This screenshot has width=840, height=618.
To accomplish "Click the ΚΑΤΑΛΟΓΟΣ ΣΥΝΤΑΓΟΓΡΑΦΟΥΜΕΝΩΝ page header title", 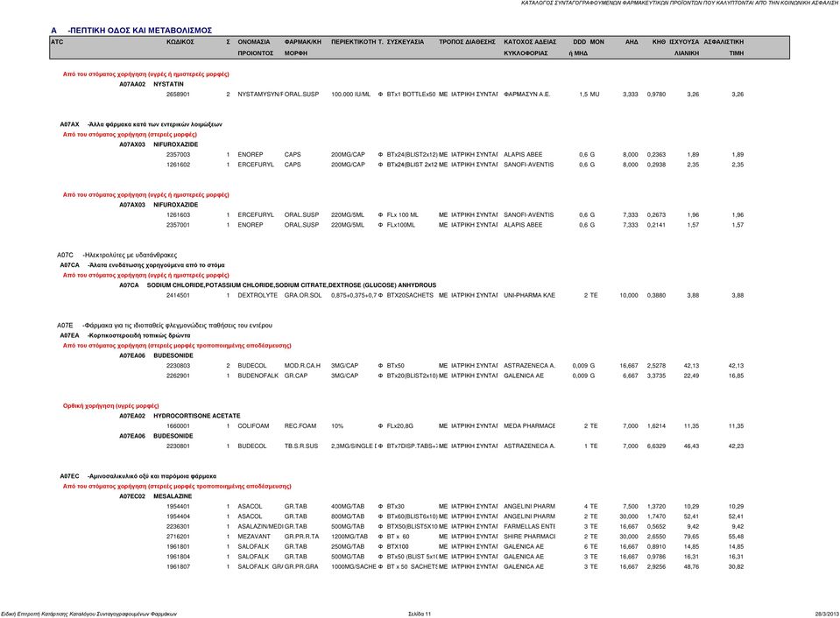I will [681, 4].
